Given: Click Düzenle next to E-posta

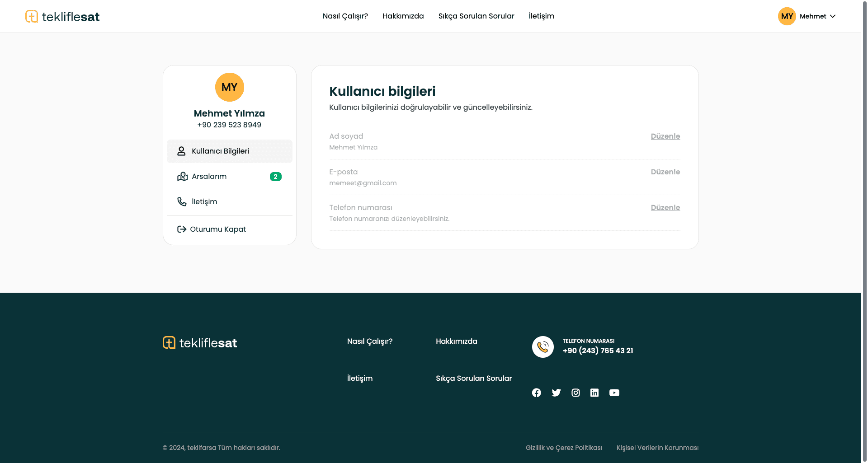Looking at the screenshot, I should point(665,172).
